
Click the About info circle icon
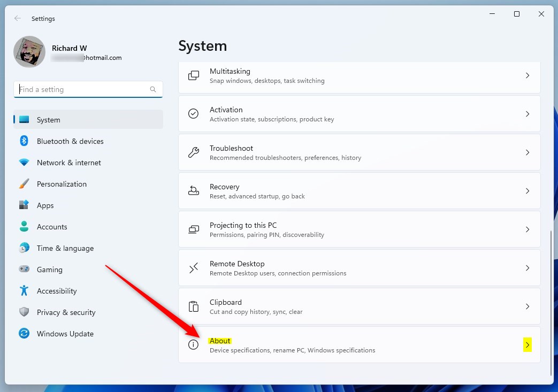coord(194,345)
